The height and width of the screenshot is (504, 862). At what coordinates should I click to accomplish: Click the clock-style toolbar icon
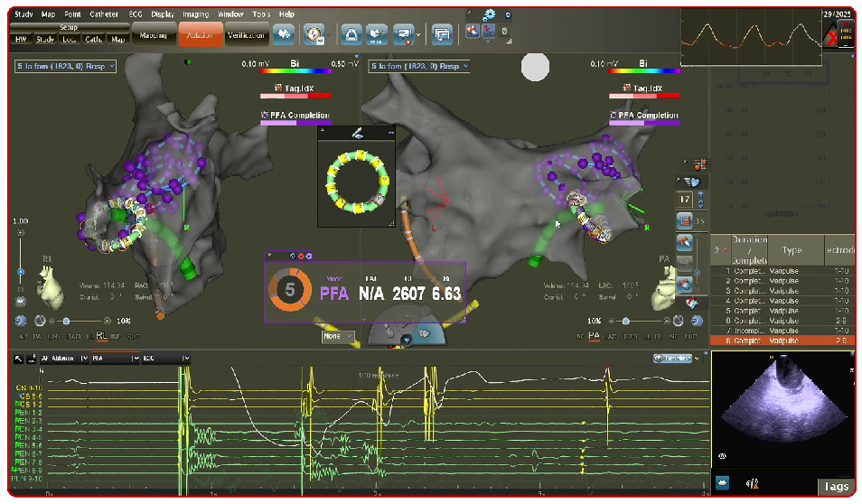coord(314,34)
